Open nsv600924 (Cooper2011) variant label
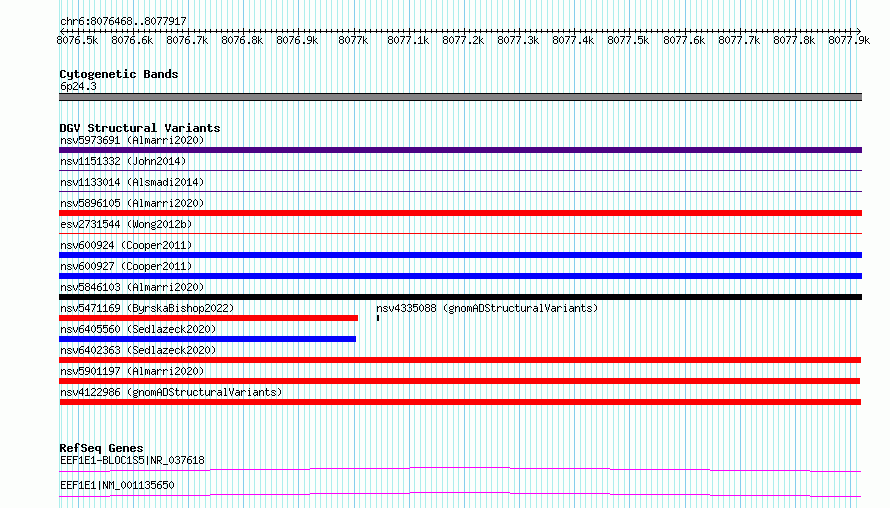Screen dimensions: 890x508 [x=126, y=245]
